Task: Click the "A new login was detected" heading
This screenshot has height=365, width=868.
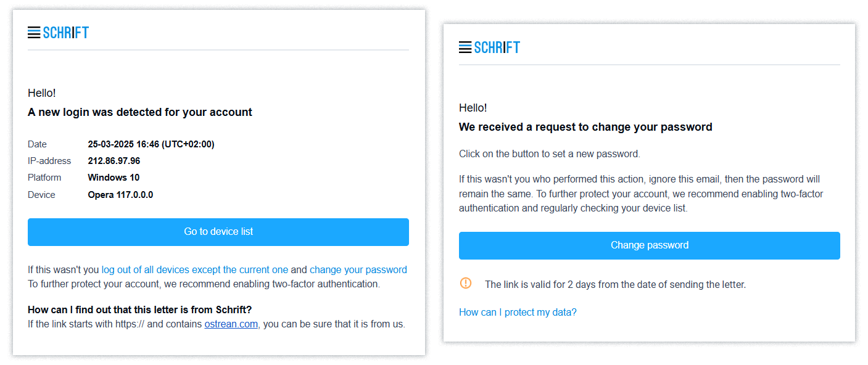Action: (x=140, y=112)
